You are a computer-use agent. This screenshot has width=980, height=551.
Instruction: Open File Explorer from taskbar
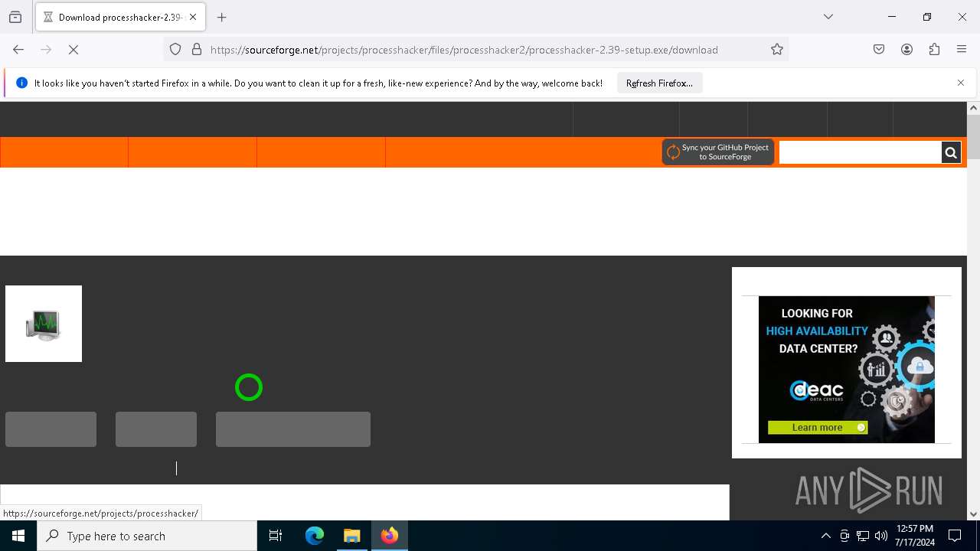[351, 536]
